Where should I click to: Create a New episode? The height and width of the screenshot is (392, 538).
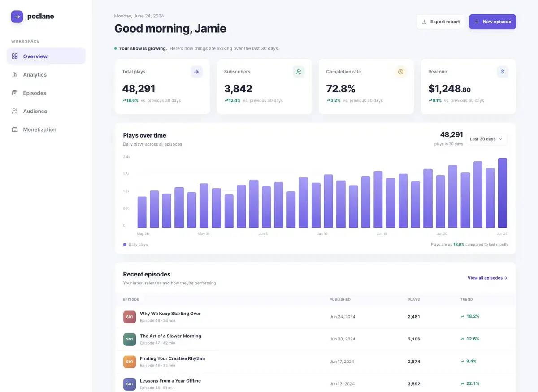point(493,22)
